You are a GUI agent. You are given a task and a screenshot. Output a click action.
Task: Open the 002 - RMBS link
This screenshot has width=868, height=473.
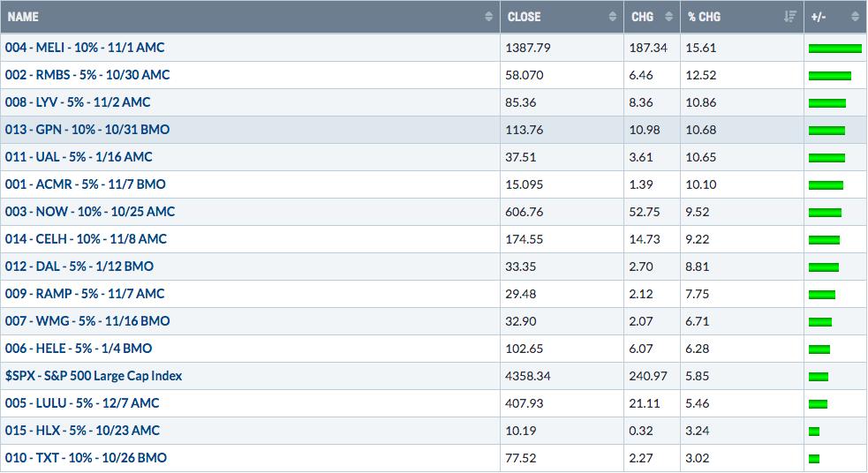pyautogui.click(x=87, y=75)
